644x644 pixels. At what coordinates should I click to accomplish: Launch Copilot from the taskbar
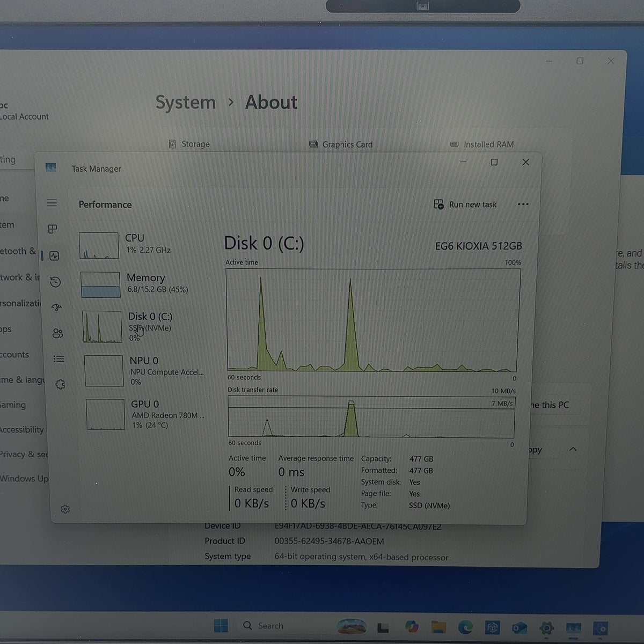click(412, 627)
